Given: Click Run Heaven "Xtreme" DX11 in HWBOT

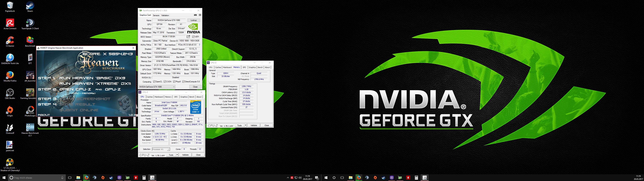Looking at the screenshot, I should (x=95, y=83).
